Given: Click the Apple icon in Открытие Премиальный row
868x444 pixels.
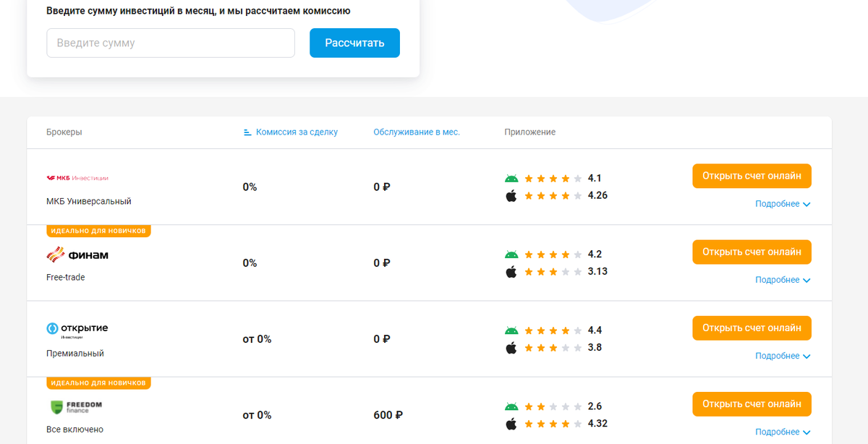Looking at the screenshot, I should (x=511, y=347).
